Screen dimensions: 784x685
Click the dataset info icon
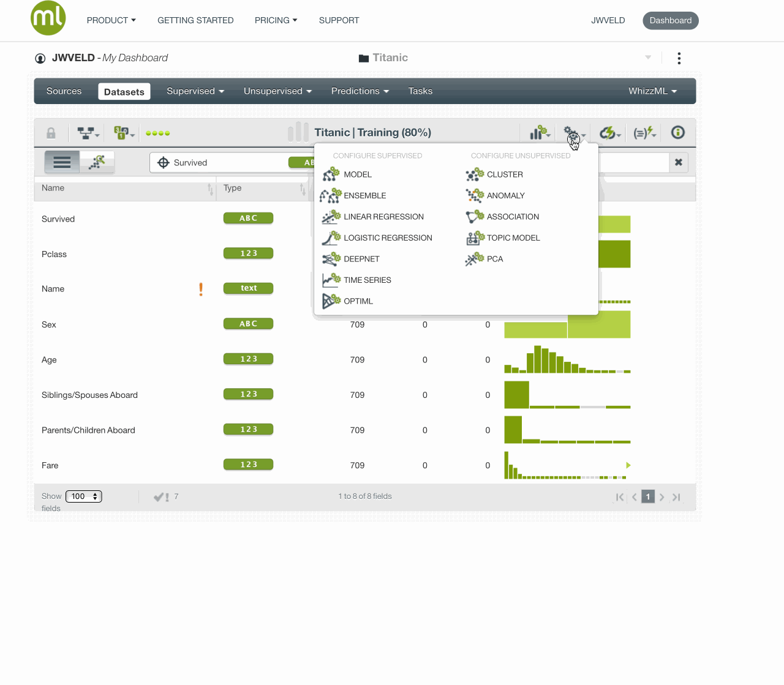[677, 132]
